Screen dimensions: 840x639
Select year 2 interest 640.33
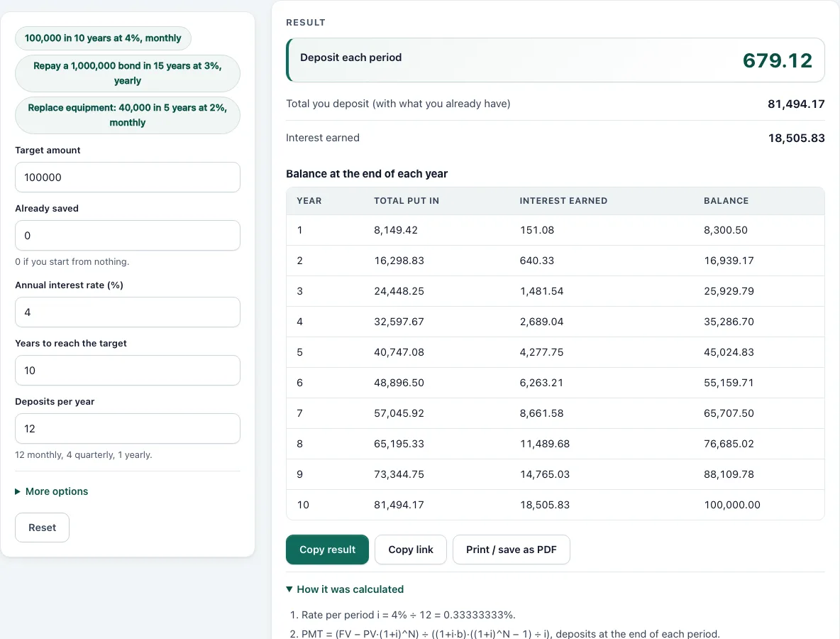pos(537,261)
